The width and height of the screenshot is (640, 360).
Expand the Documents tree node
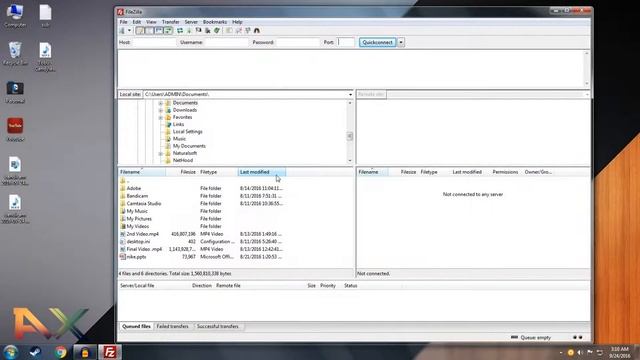[161, 103]
